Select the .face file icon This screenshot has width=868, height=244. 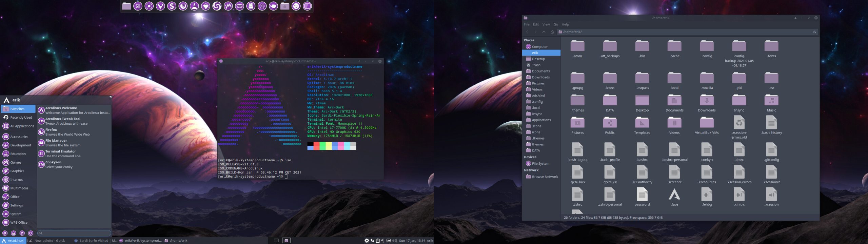(674, 197)
